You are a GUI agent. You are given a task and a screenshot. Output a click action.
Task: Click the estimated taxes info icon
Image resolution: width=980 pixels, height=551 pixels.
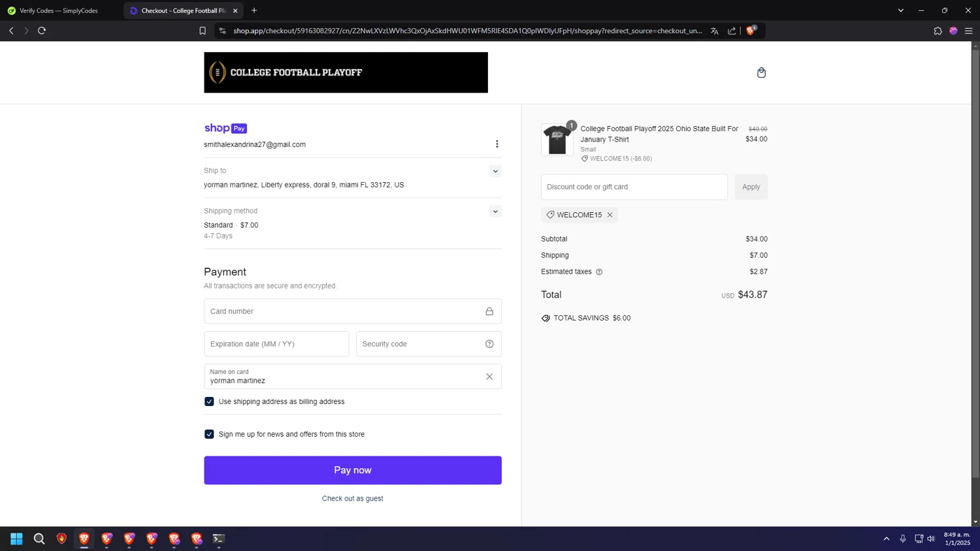coord(599,272)
